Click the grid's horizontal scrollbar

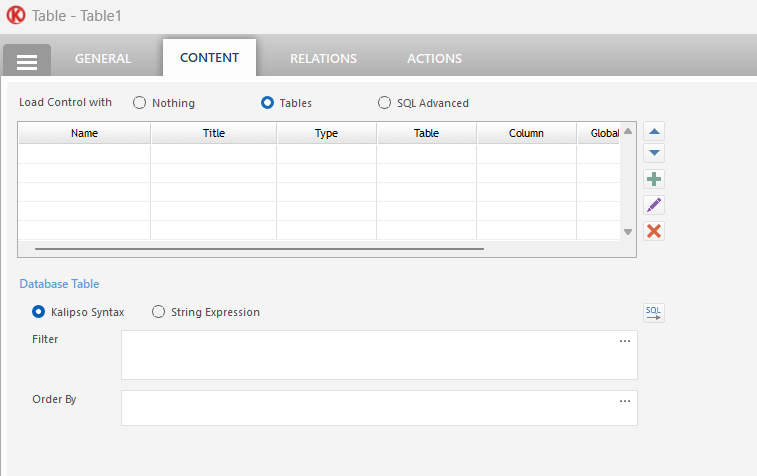(260, 248)
